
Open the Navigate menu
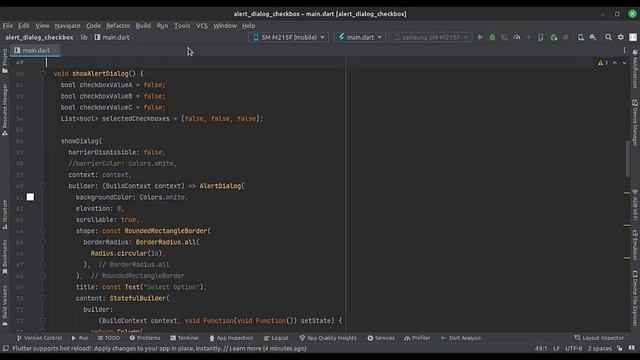(x=67, y=26)
